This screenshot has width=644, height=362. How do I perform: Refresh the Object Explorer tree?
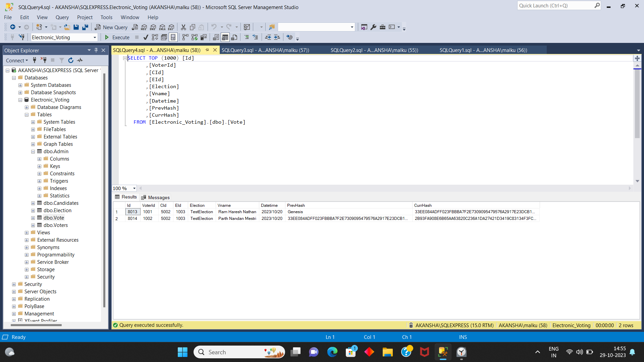point(71,60)
